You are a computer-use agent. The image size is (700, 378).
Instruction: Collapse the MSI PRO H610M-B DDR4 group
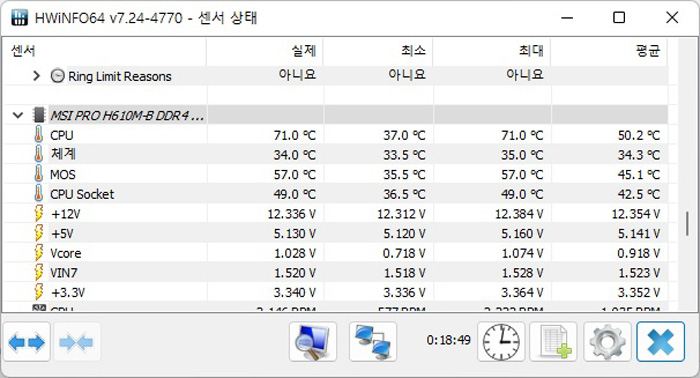coord(18,116)
